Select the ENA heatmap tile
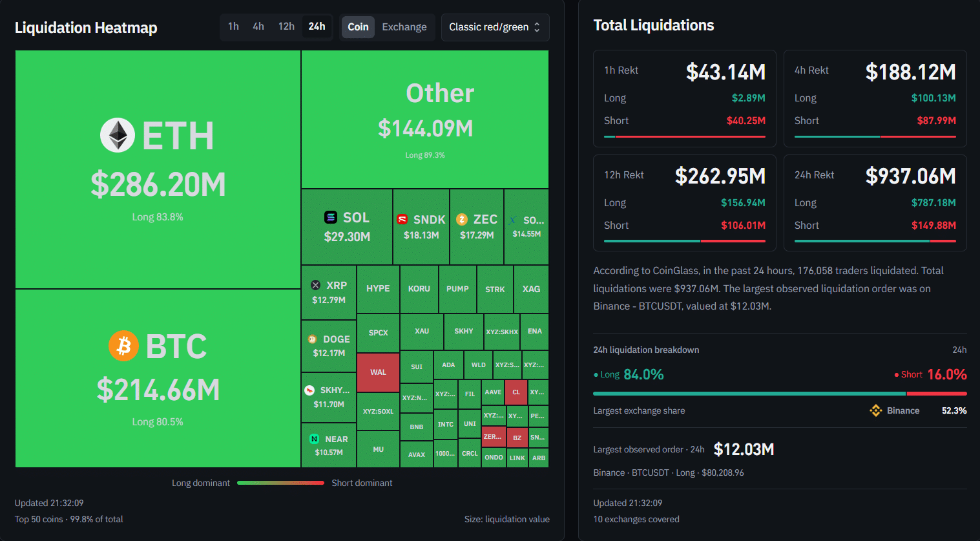The width and height of the screenshot is (980, 541). pos(534,332)
